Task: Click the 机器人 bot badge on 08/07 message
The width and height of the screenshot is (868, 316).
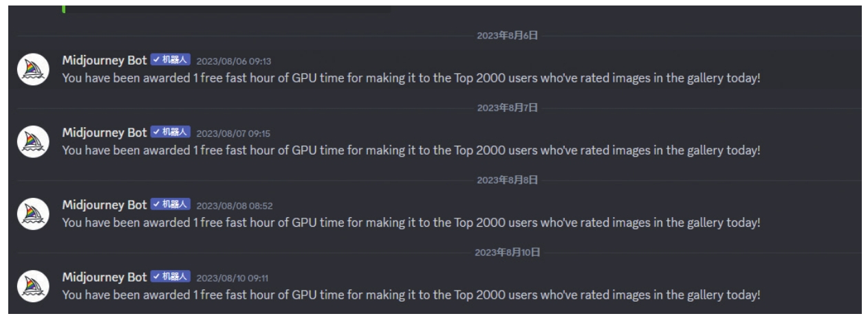Action: click(x=170, y=133)
